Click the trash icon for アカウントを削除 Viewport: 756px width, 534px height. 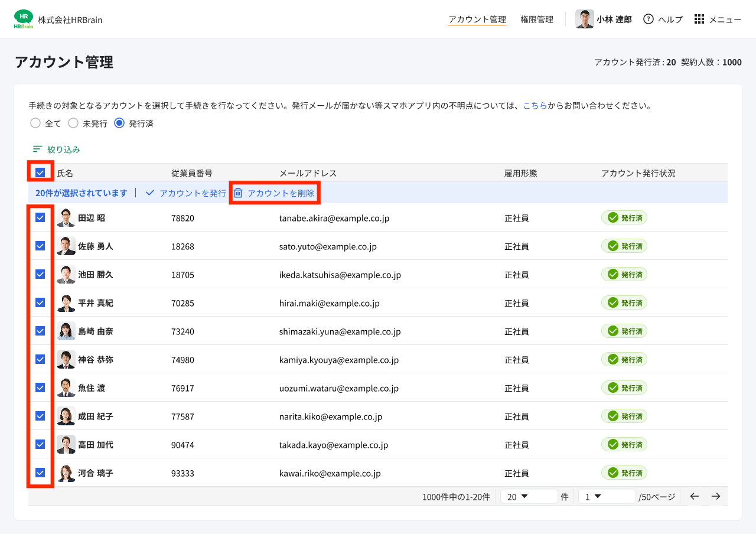click(x=239, y=192)
